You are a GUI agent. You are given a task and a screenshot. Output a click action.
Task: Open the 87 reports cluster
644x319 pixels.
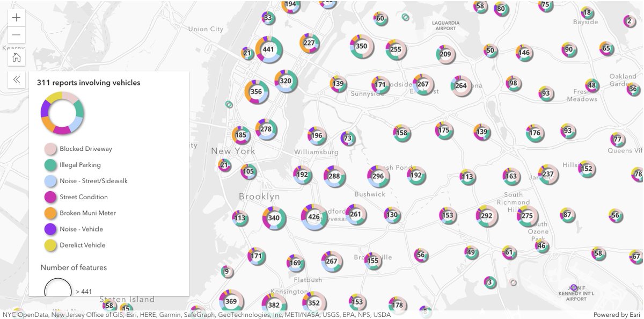(567, 215)
